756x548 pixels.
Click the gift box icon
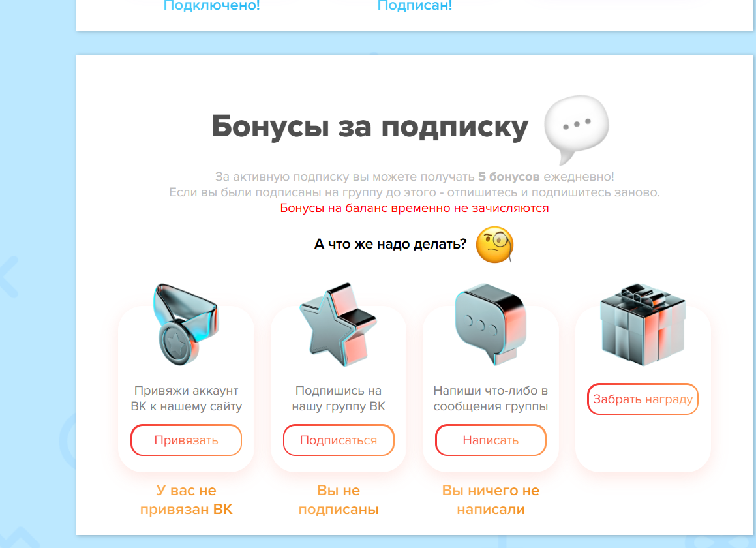[643, 324]
